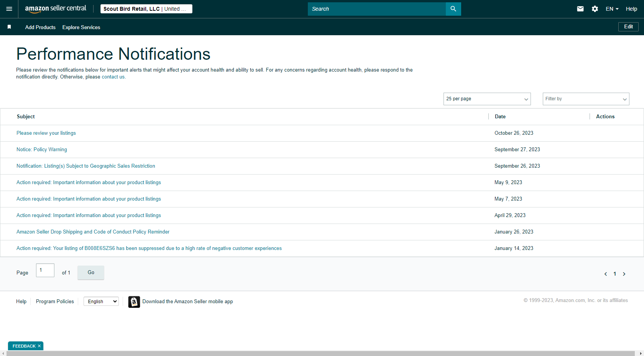Click Help in the top header
Screen dimensions: 644x356
pos(631,9)
